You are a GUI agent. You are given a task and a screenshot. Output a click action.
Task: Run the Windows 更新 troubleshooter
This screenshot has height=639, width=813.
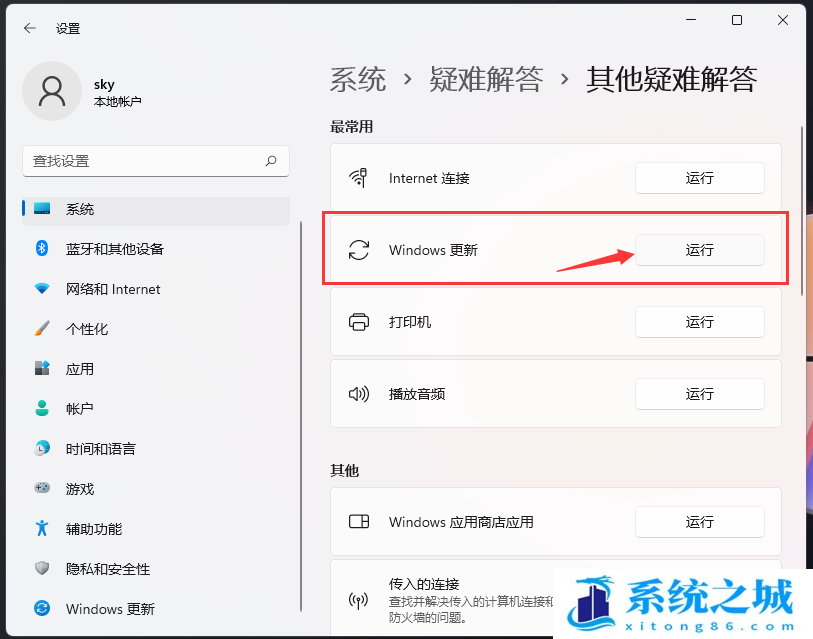tap(699, 250)
